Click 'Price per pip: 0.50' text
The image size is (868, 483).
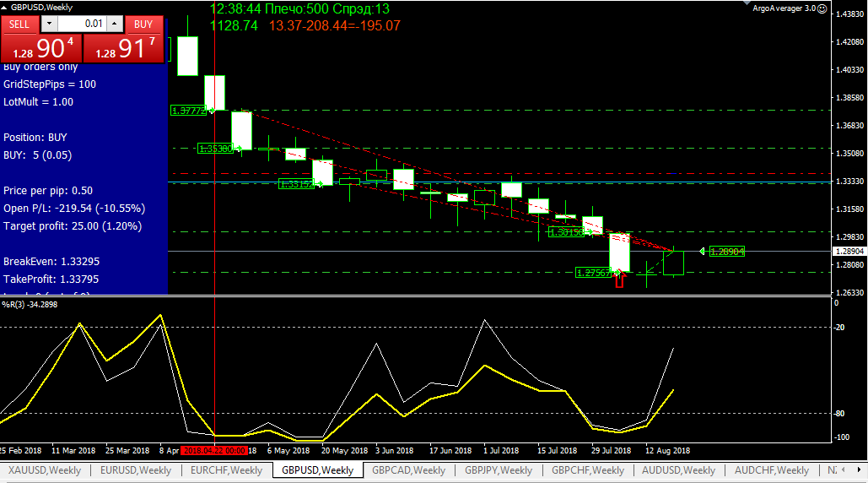48,191
